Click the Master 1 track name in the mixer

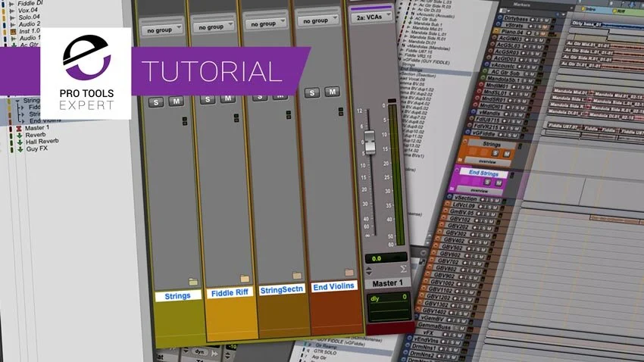(x=387, y=283)
